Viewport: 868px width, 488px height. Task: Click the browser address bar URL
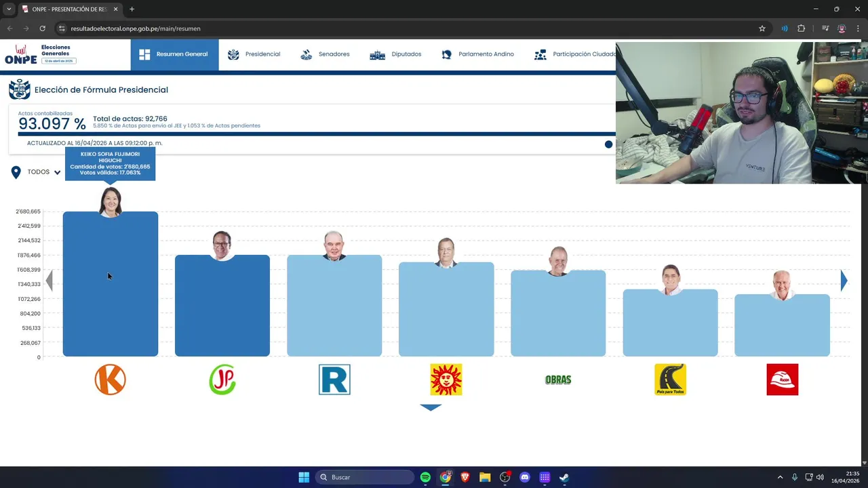pos(136,28)
